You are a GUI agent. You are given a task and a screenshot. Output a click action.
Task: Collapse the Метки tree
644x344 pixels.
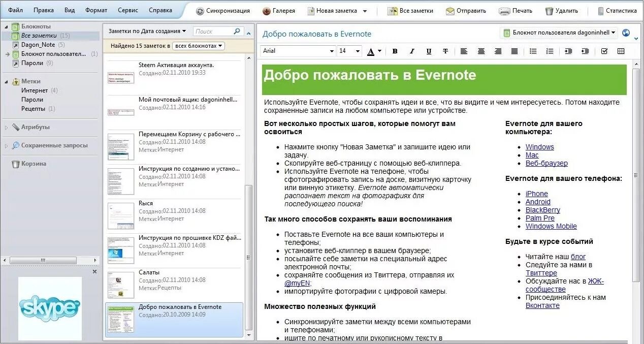6,81
